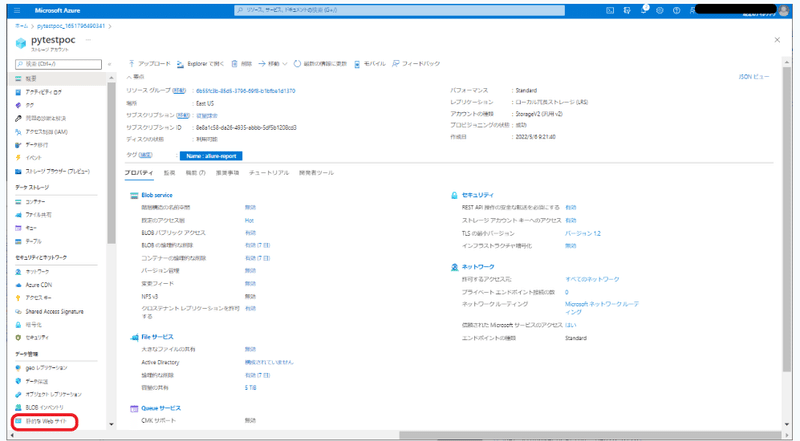800x441 pixels.
Task: Open Storage browser (preview) sidebar item
Action: (57, 172)
